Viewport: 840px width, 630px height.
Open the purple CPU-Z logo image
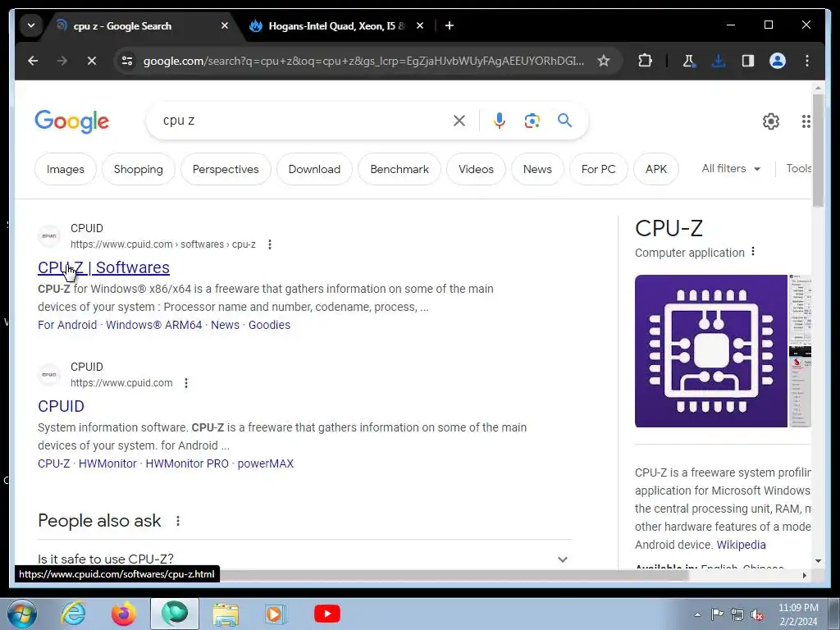711,351
